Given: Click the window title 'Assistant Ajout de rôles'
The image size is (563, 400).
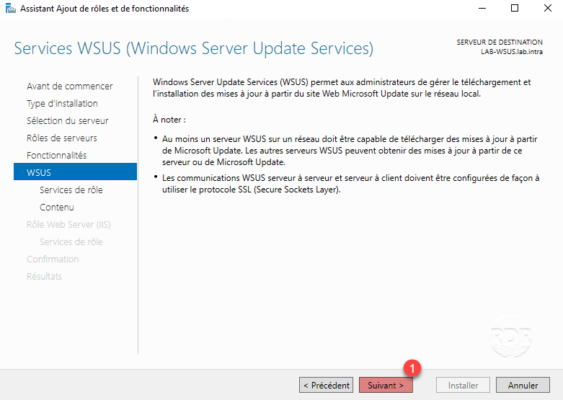Looking at the screenshot, I should pyautogui.click(x=104, y=9).
